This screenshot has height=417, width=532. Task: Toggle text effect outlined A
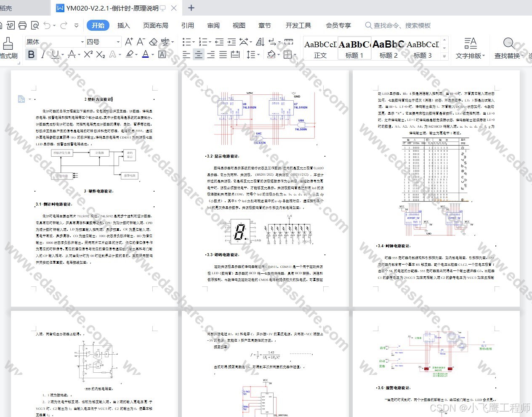[112, 54]
